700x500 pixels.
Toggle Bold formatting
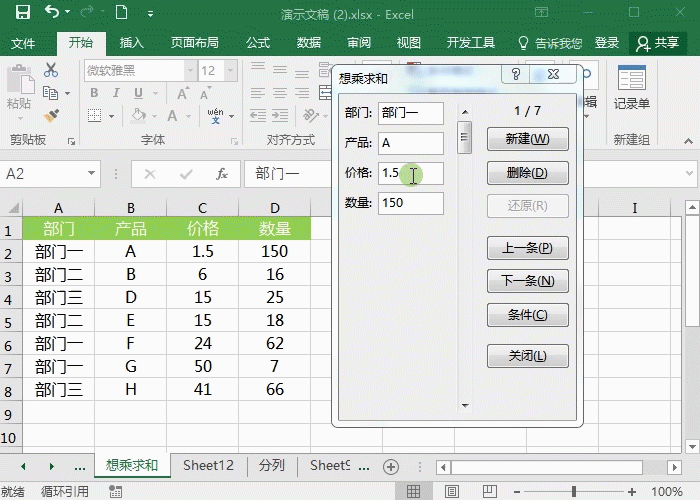pyautogui.click(x=94, y=93)
